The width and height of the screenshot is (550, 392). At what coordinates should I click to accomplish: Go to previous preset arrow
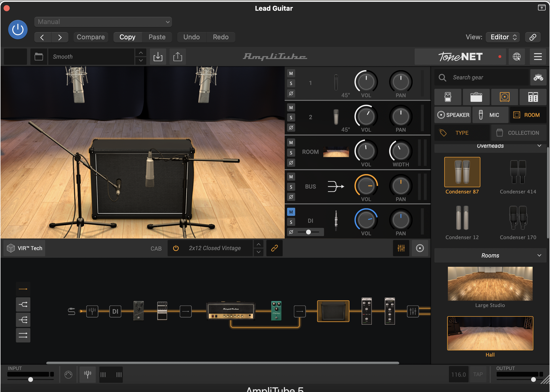click(42, 37)
